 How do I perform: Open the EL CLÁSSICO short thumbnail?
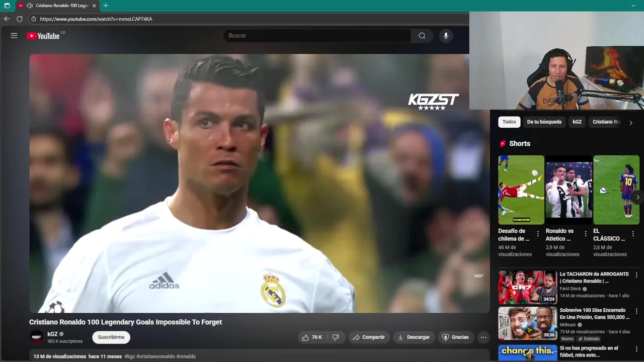(x=616, y=190)
